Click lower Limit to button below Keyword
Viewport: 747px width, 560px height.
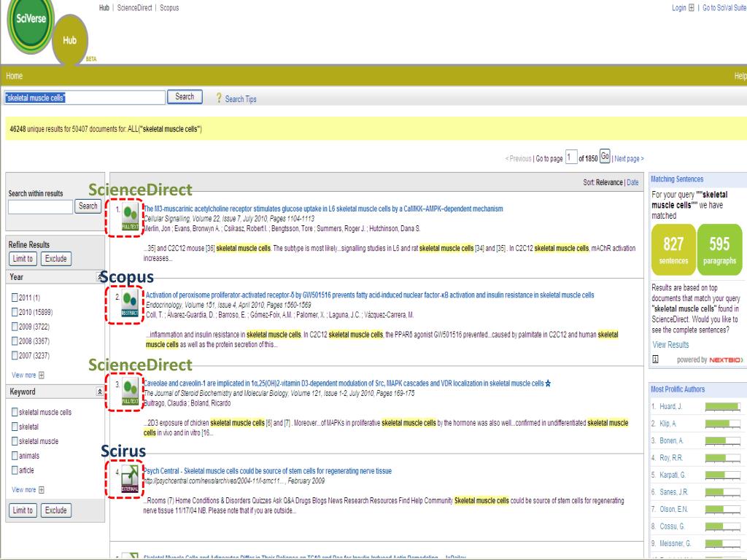point(23,510)
